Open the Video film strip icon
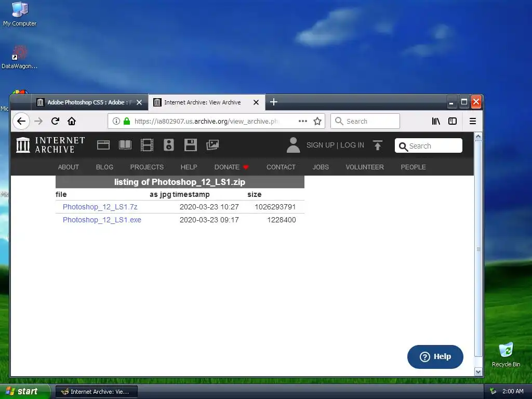Screen dimensions: 532x399 click(x=147, y=145)
